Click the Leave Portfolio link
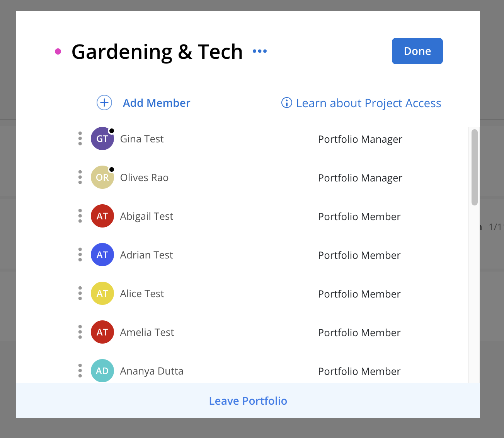504x438 pixels. (248, 401)
